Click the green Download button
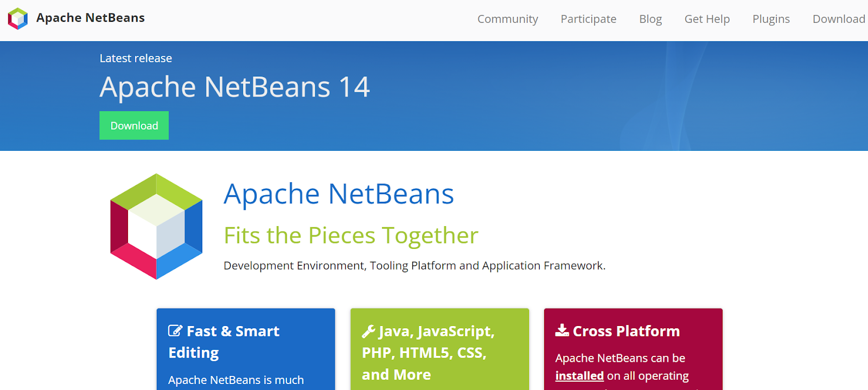868x390 pixels. [134, 125]
